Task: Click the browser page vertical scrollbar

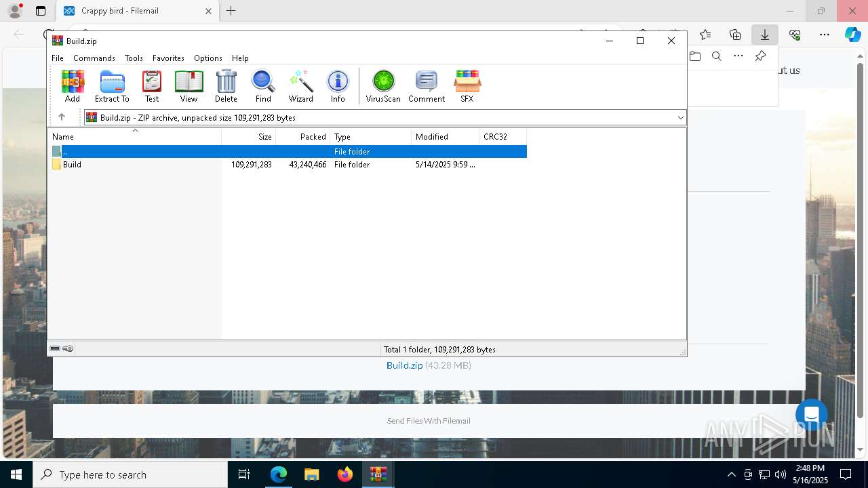Action: point(861,241)
